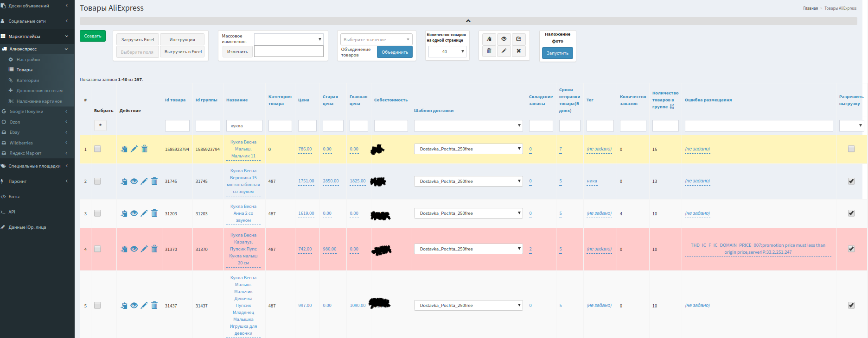Sort by group quantity sort icon

click(x=672, y=106)
